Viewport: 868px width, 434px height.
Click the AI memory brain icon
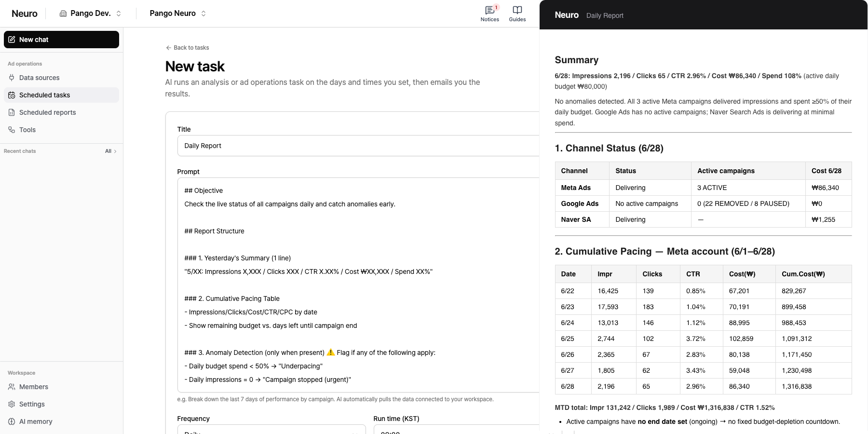[12, 421]
